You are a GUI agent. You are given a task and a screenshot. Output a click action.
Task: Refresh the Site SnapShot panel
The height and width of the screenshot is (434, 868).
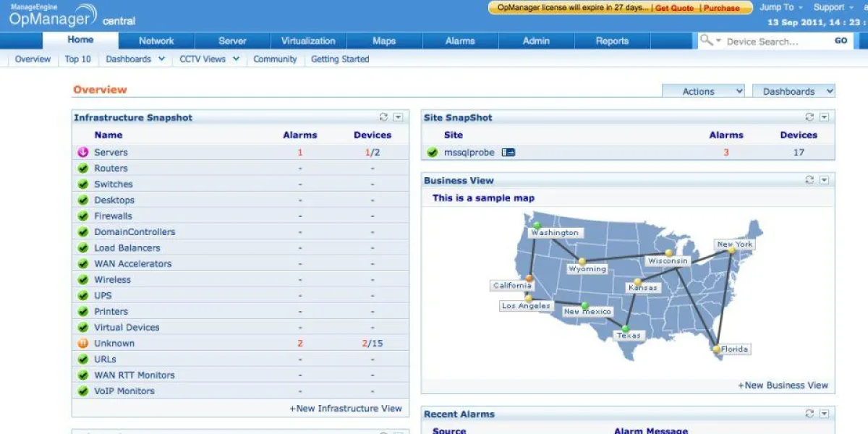pos(809,116)
